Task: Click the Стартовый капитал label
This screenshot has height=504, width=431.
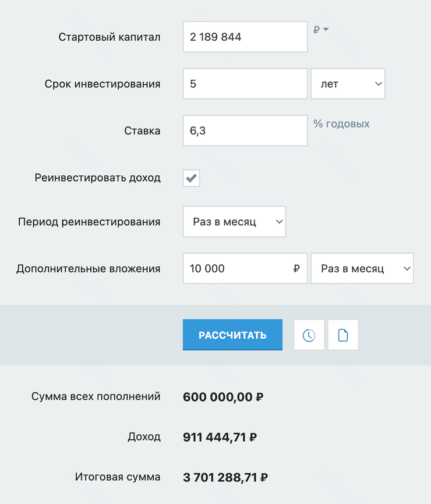Action: [109, 37]
